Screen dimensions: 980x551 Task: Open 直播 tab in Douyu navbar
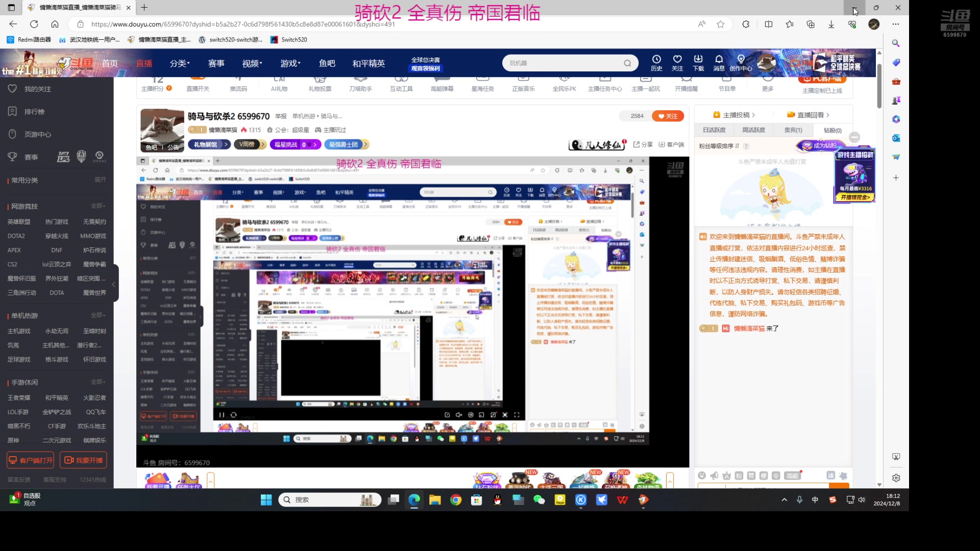144,63
